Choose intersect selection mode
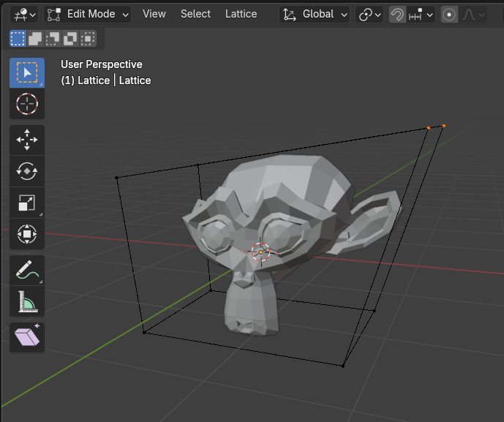Screen dimensions: 504x422 88,39
